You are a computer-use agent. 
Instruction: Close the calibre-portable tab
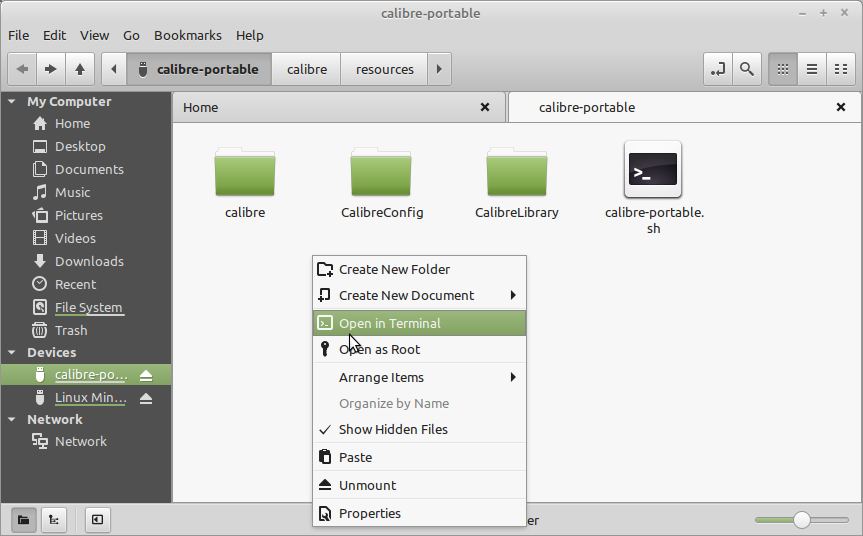tap(841, 107)
